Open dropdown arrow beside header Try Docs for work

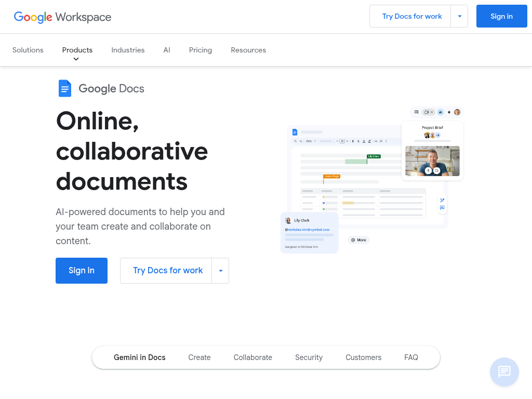point(459,16)
